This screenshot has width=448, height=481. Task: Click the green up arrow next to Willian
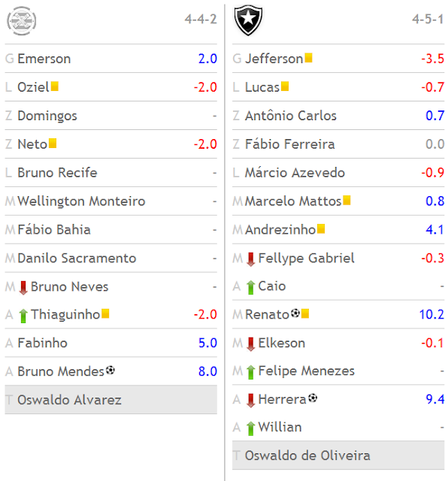250,428
